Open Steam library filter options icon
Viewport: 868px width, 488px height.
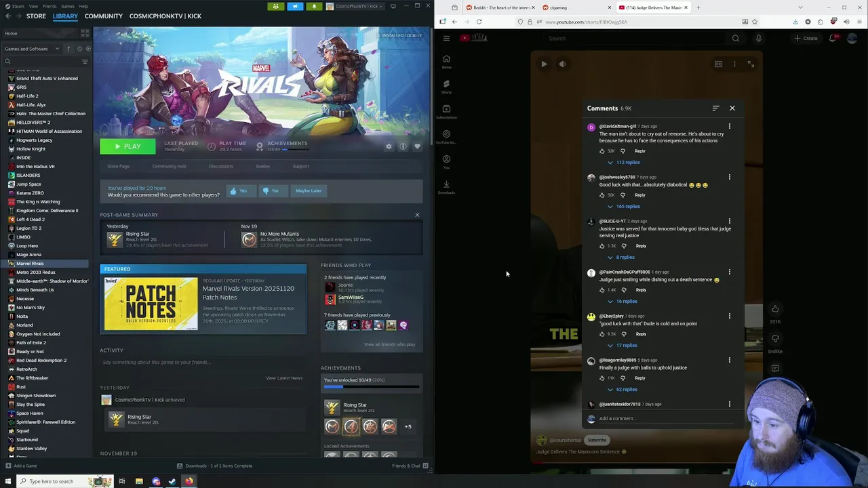(x=85, y=62)
